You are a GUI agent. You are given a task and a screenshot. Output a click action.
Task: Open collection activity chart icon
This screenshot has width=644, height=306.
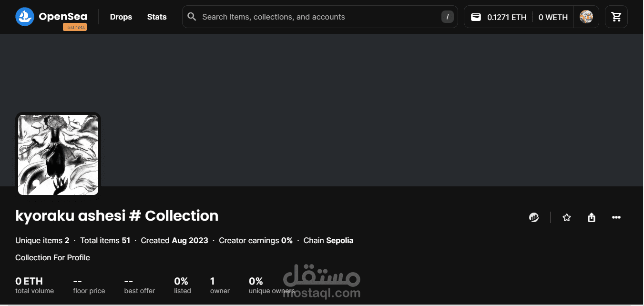(x=534, y=218)
